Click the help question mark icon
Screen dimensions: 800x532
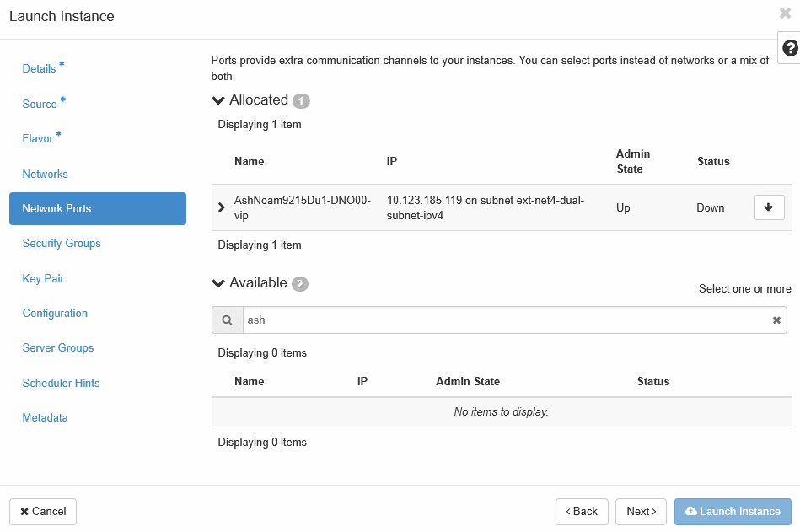pos(791,48)
